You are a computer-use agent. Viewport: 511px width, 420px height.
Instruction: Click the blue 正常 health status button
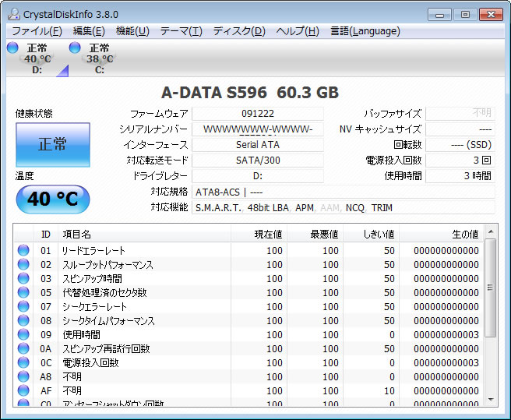coord(53,145)
